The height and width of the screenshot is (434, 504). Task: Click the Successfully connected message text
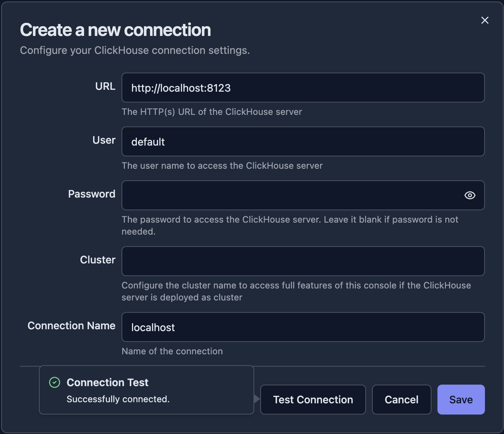(118, 399)
